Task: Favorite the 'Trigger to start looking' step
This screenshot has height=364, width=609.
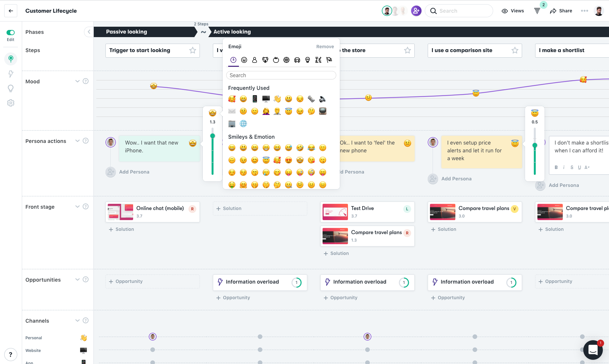Action: 192,50
